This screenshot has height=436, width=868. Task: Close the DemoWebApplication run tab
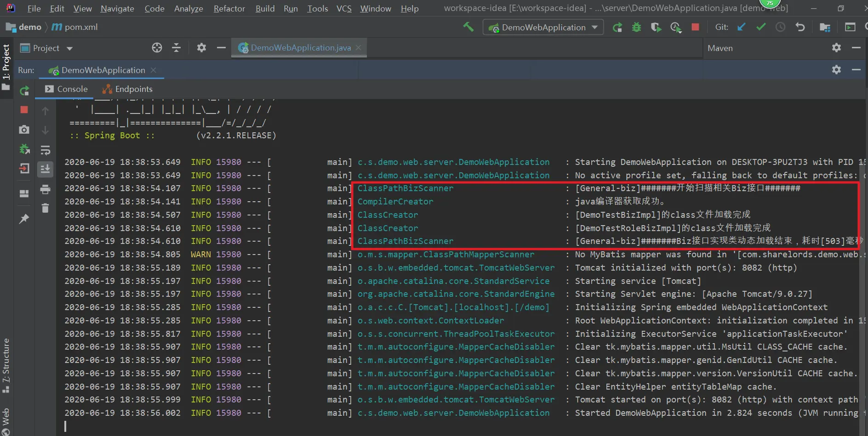154,70
